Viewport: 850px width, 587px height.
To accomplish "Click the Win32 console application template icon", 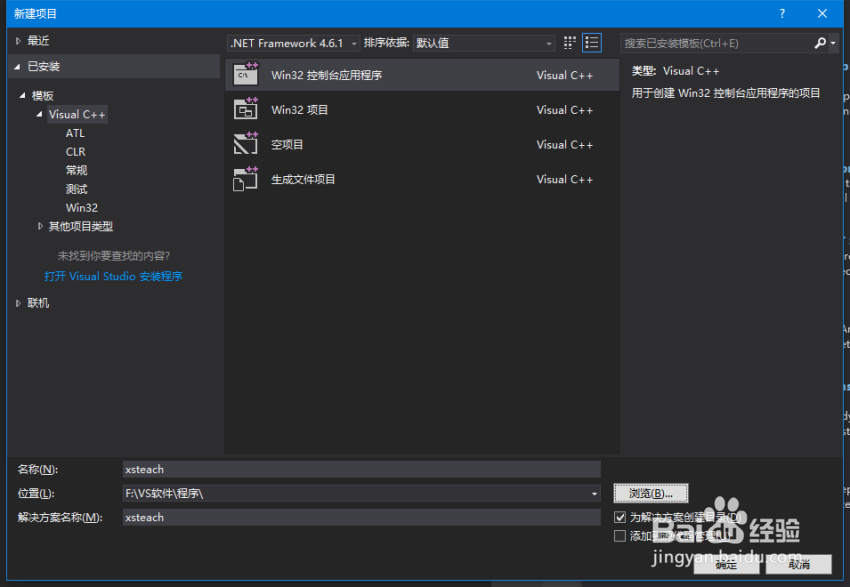I will (x=246, y=74).
